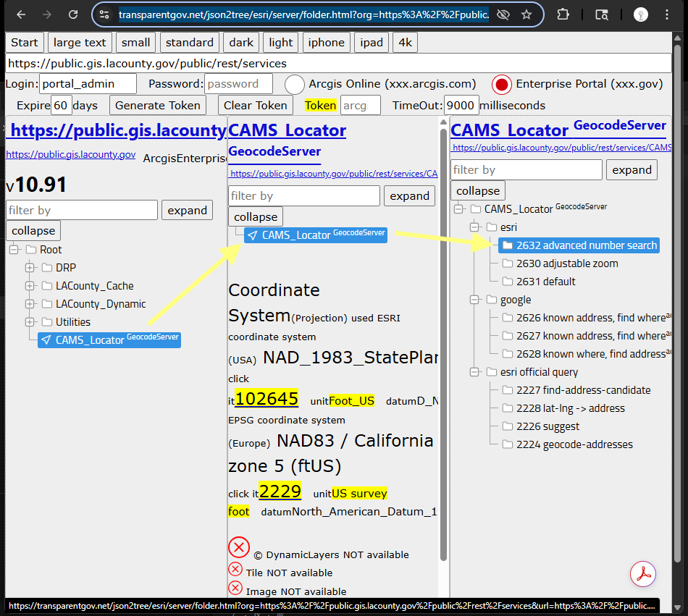Screen dimensions: 688x616
Task: Switch to small text mode
Action: click(x=135, y=43)
